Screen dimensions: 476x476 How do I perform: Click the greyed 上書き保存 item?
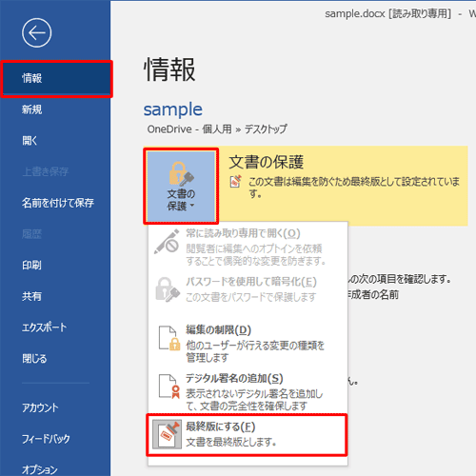pyautogui.click(x=45, y=171)
